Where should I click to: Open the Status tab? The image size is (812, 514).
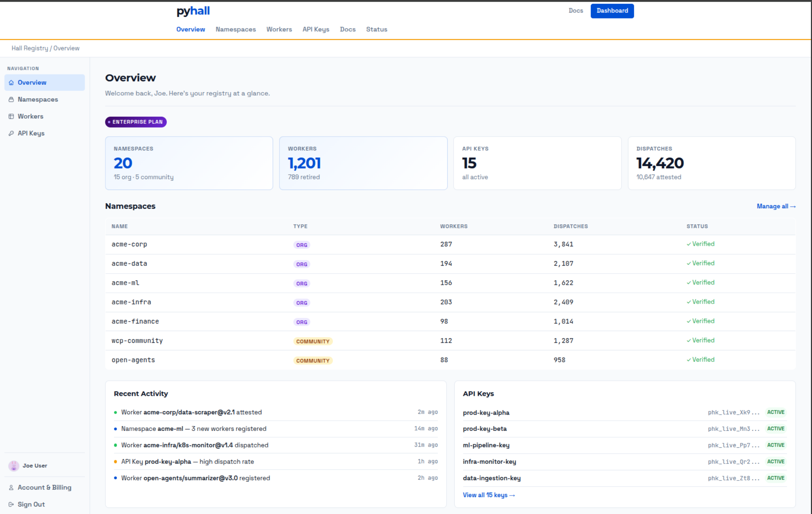[376, 29]
